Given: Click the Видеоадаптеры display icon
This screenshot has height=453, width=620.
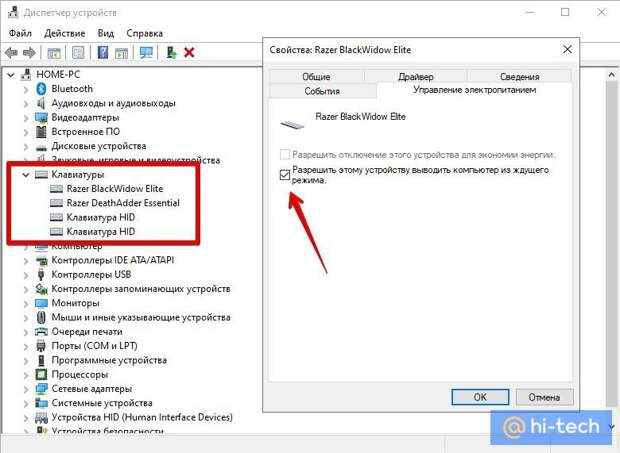Looking at the screenshot, I should click(41, 117).
